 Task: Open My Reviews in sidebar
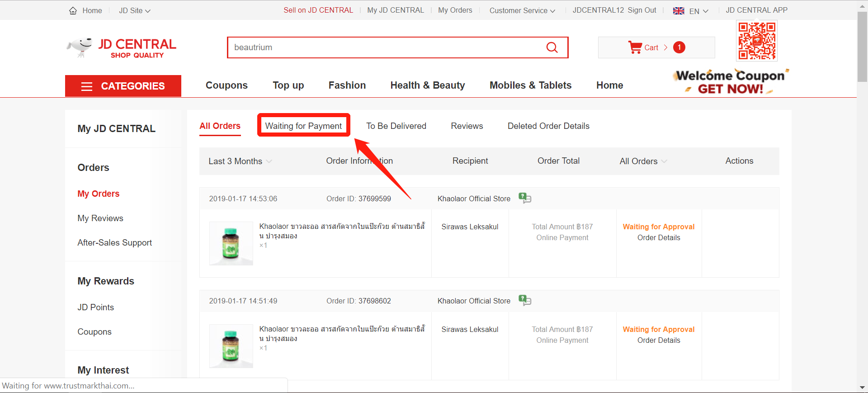100,218
